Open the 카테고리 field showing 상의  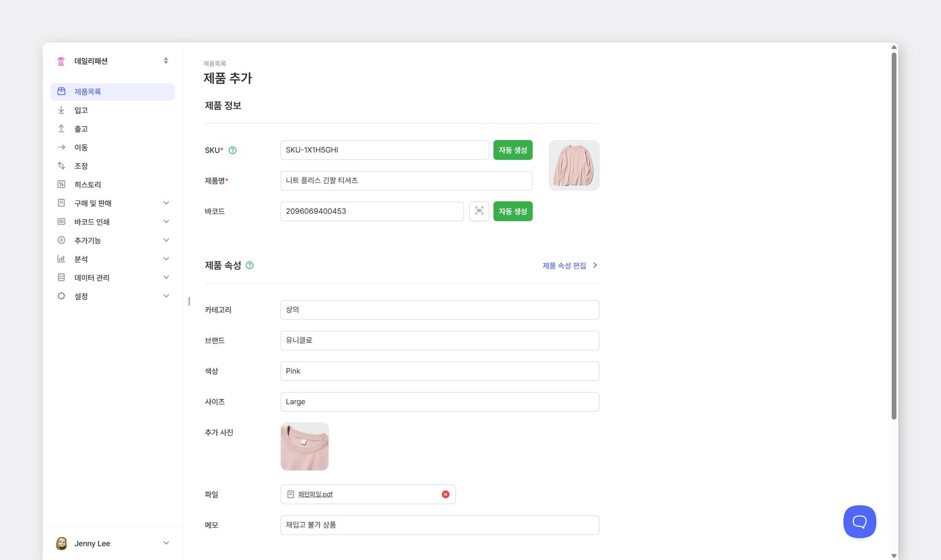click(x=440, y=310)
